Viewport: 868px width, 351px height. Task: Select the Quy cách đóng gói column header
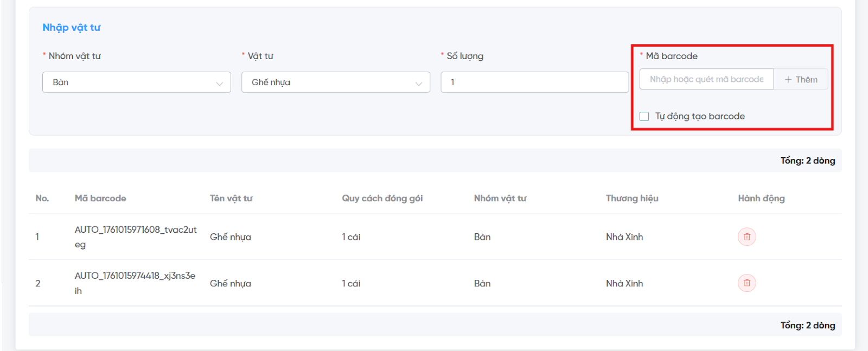[x=382, y=199]
